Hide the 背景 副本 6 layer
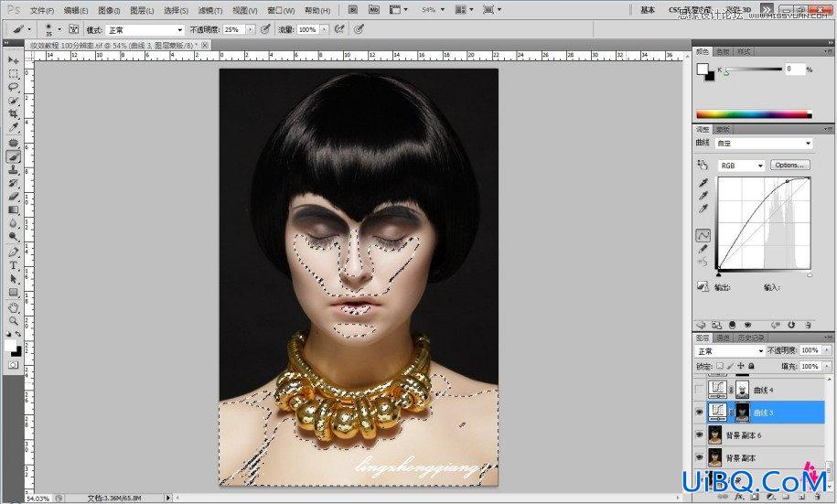This screenshot has width=837, height=504. click(x=699, y=434)
